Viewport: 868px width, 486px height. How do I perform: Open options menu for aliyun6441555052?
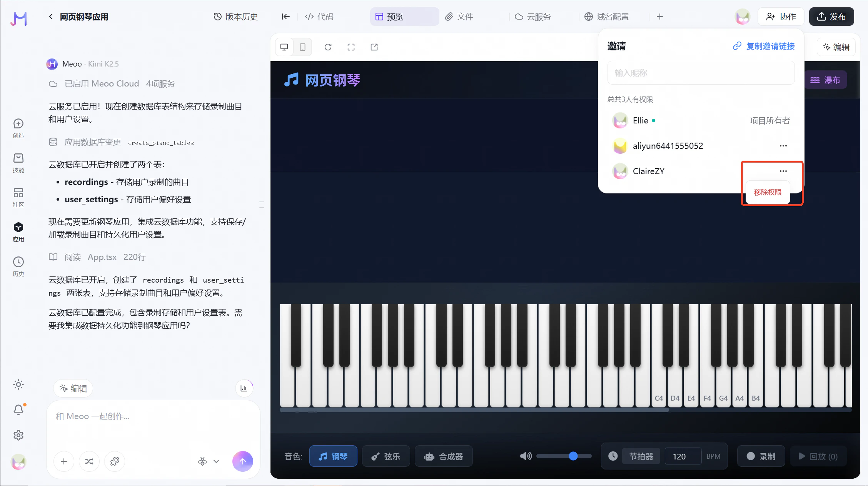[783, 146]
